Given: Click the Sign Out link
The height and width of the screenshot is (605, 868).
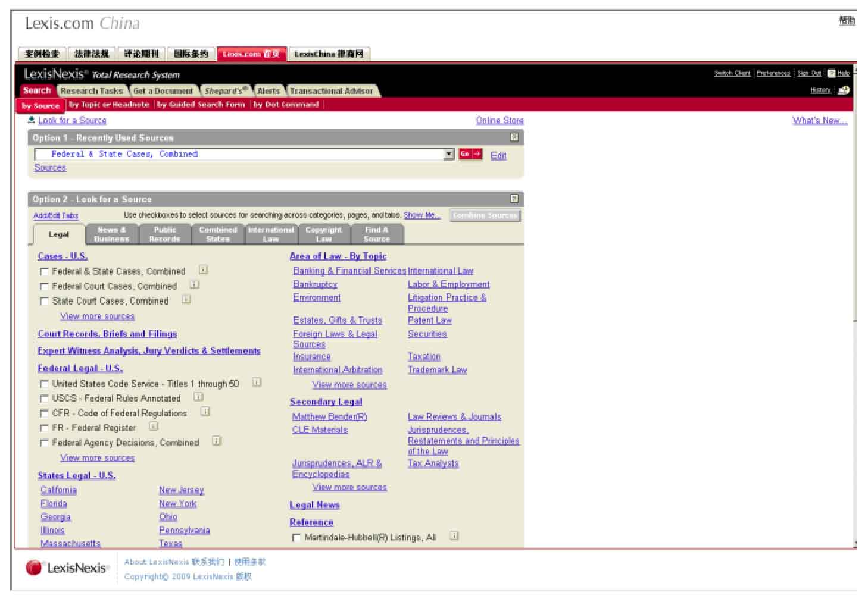Looking at the screenshot, I should pyautogui.click(x=809, y=73).
